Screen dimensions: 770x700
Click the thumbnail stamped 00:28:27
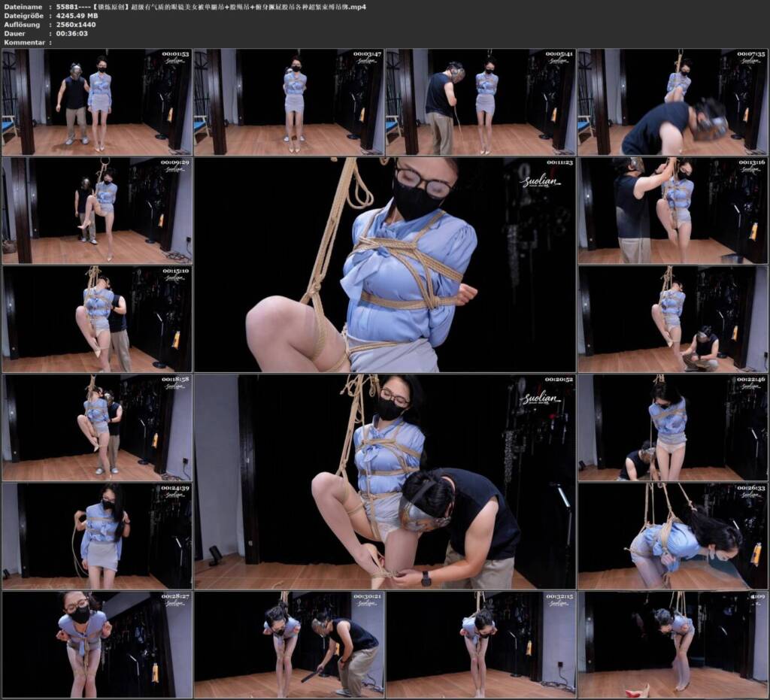[97, 644]
